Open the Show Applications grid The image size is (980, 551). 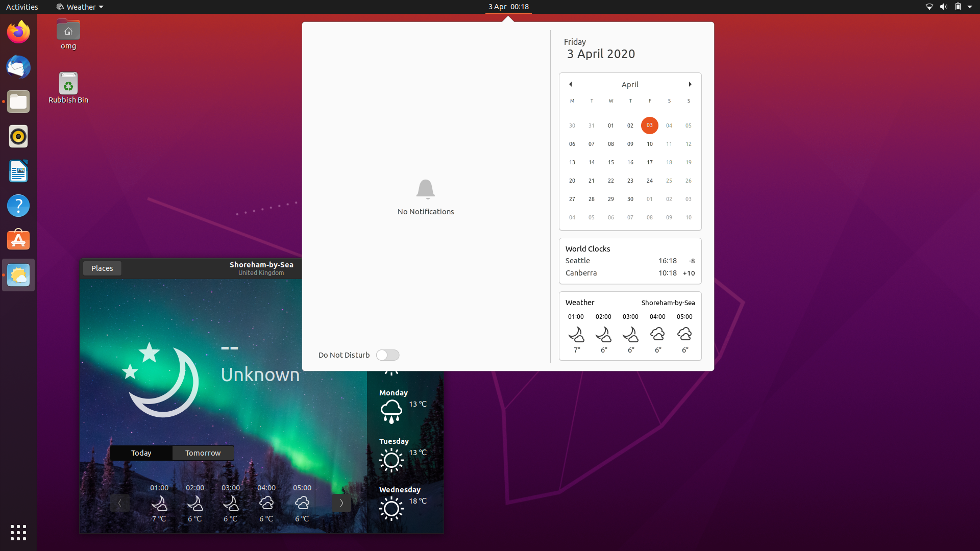pyautogui.click(x=18, y=532)
